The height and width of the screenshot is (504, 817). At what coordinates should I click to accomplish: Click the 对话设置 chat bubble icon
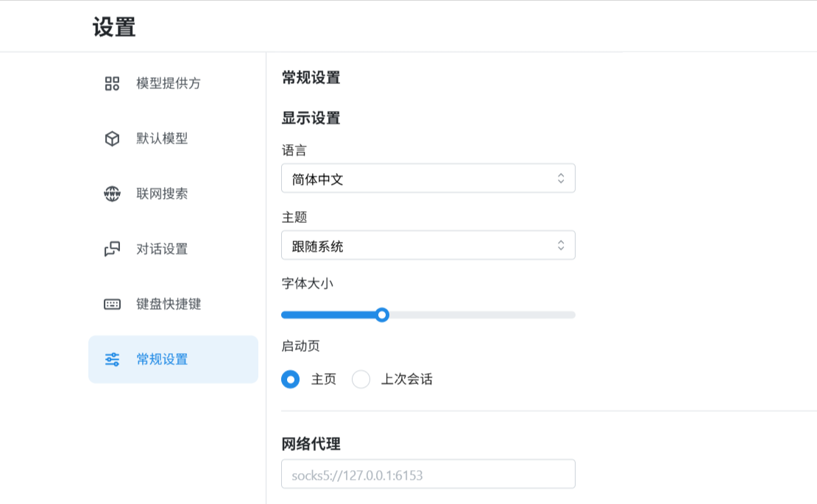click(112, 249)
